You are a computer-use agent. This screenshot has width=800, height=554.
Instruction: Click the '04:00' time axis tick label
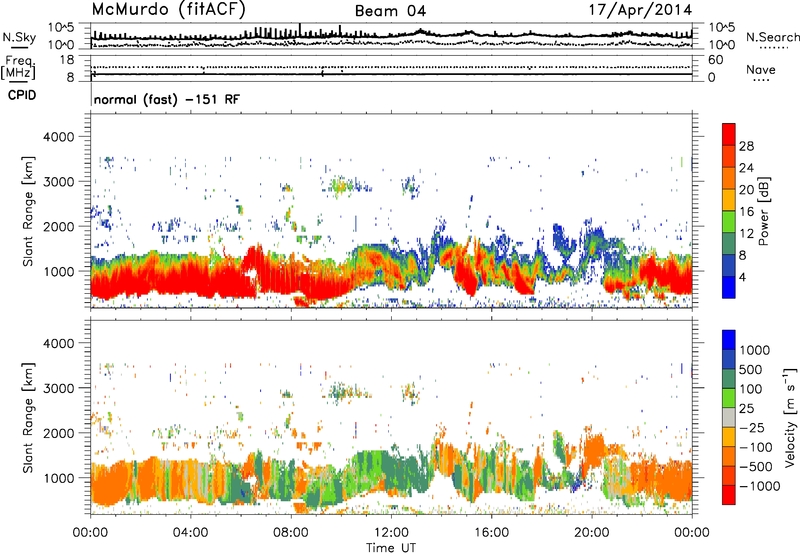[x=190, y=533]
